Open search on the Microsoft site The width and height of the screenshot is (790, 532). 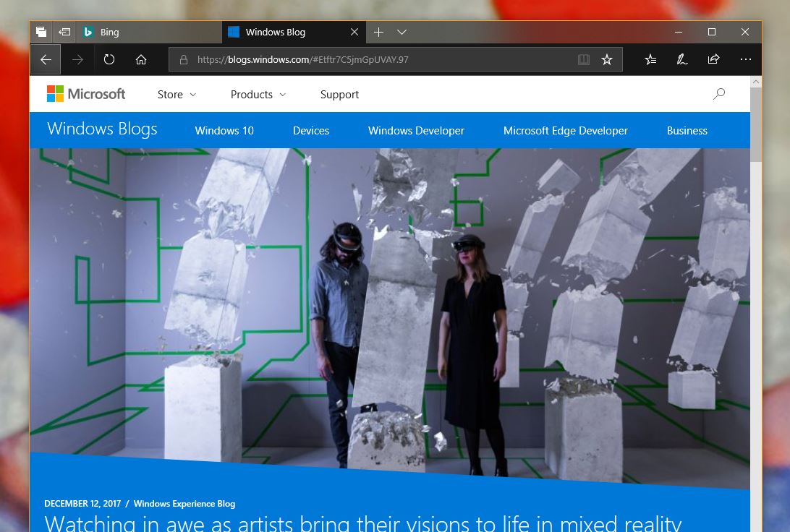(x=718, y=94)
